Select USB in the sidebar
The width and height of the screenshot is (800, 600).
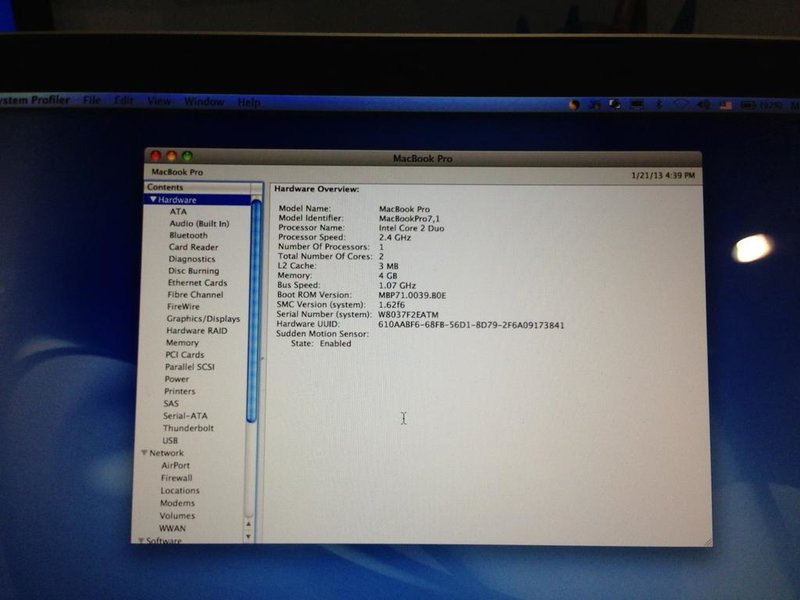coord(170,440)
